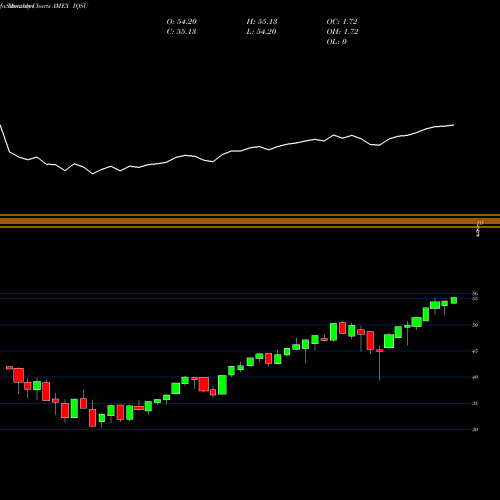Screen dimensions: 500x500
Task: Click the first red candle at chart start
Action: [x=9, y=368]
